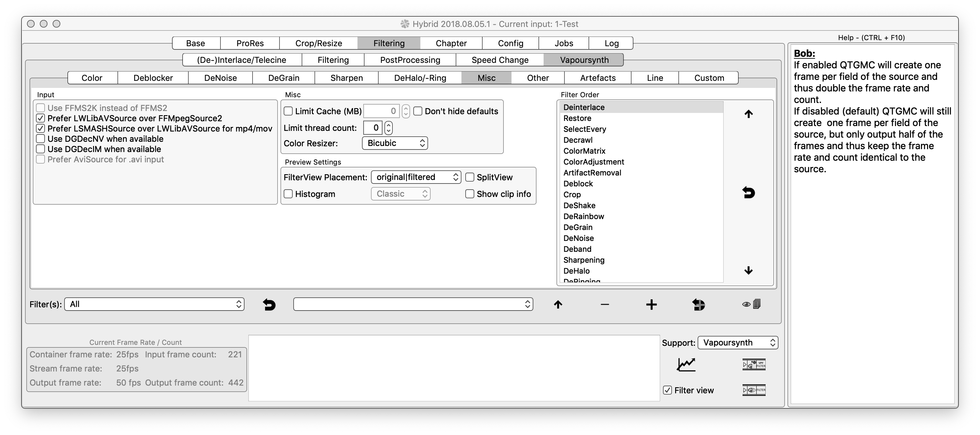Uncheck the Filter view checkbox

(x=667, y=390)
